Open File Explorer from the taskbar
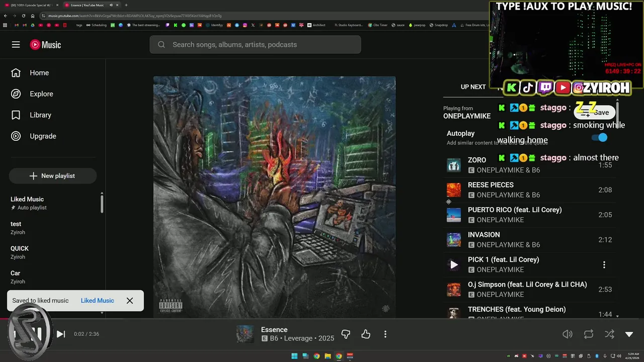 point(328,356)
